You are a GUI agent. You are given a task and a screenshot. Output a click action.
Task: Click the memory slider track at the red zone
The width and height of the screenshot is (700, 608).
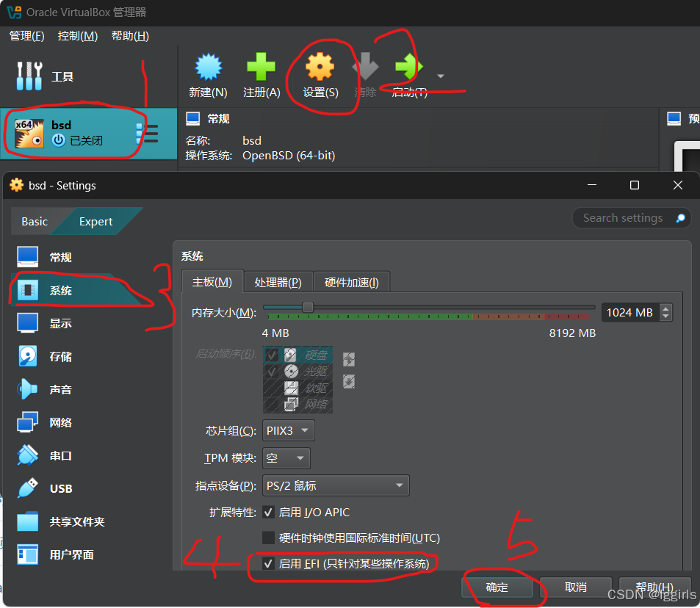click(567, 316)
